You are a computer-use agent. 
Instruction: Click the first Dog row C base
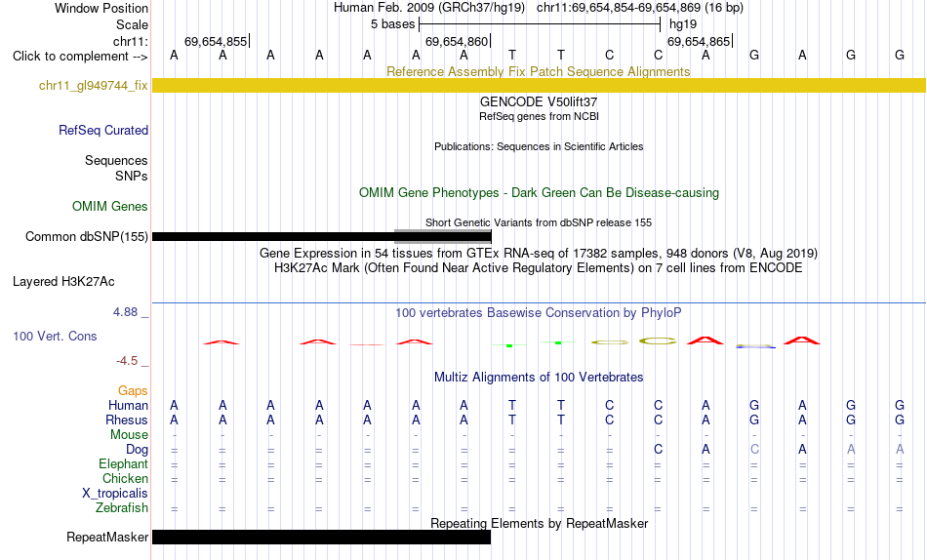pos(658,450)
